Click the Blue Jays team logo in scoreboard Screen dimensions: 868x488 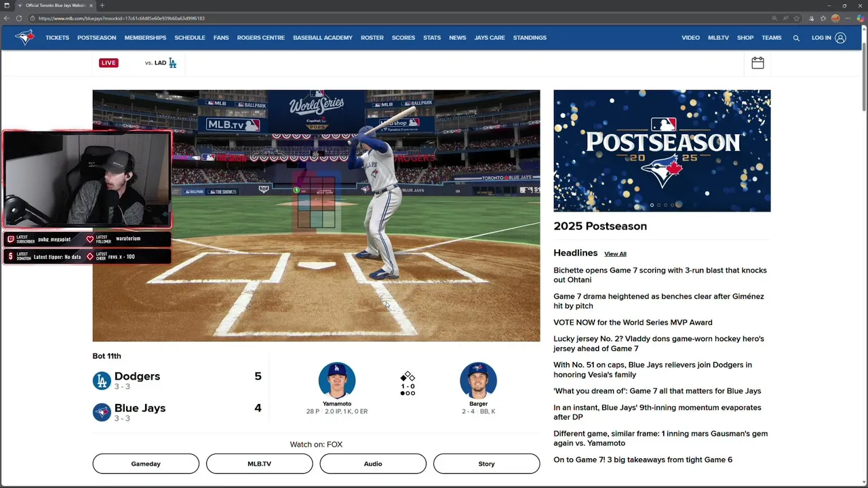102,412
